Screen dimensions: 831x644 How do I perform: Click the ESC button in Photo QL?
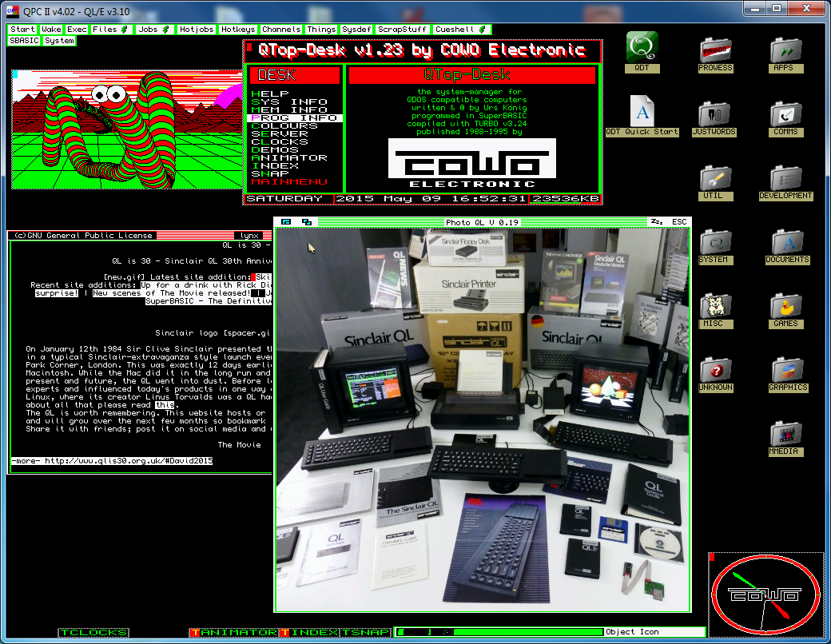[679, 221]
